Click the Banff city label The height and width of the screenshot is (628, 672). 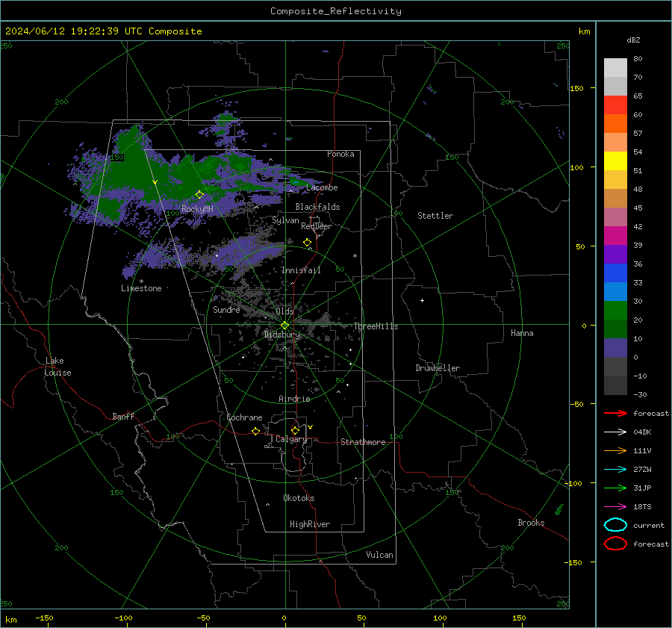[123, 416]
